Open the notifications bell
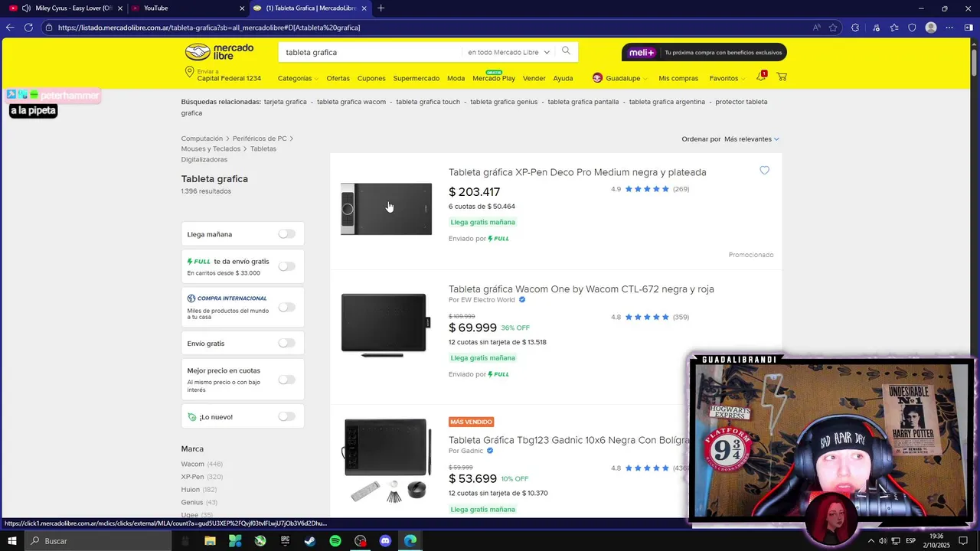This screenshot has width=980, height=551. 761,77
